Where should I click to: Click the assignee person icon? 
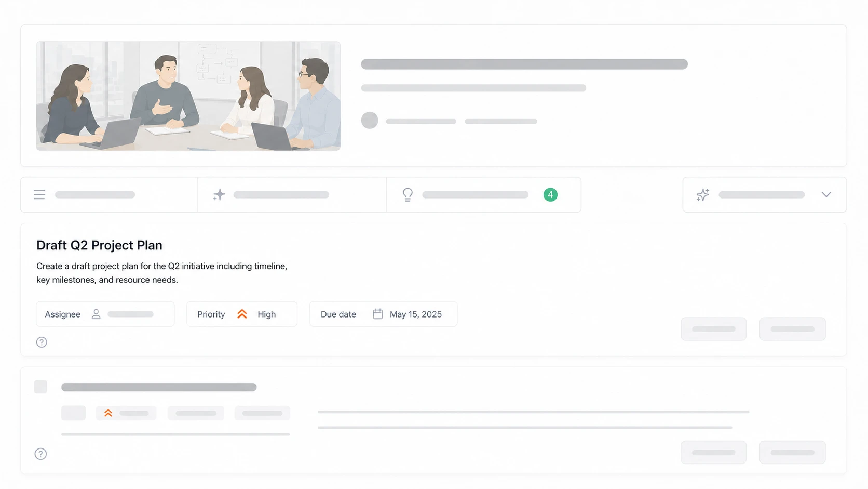tap(96, 314)
